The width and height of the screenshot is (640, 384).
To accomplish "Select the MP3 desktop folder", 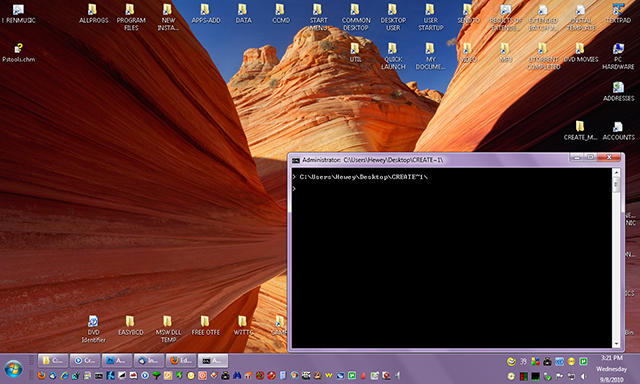I will [x=506, y=52].
